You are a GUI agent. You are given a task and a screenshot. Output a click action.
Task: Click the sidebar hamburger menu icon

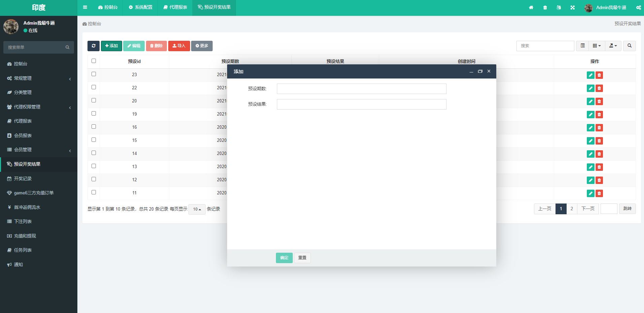pos(85,7)
